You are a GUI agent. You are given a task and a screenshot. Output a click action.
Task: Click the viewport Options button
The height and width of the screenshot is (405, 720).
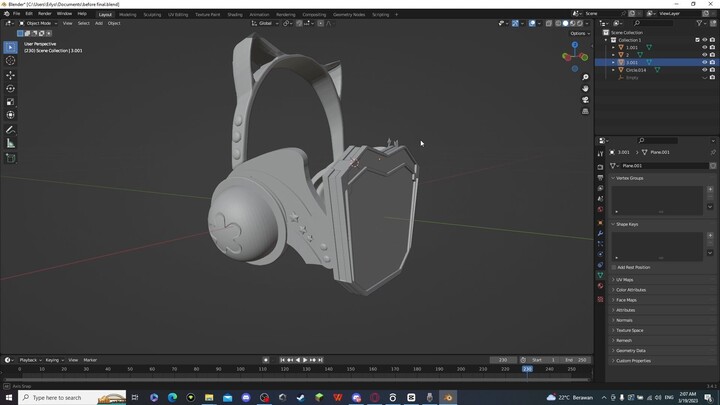click(579, 34)
